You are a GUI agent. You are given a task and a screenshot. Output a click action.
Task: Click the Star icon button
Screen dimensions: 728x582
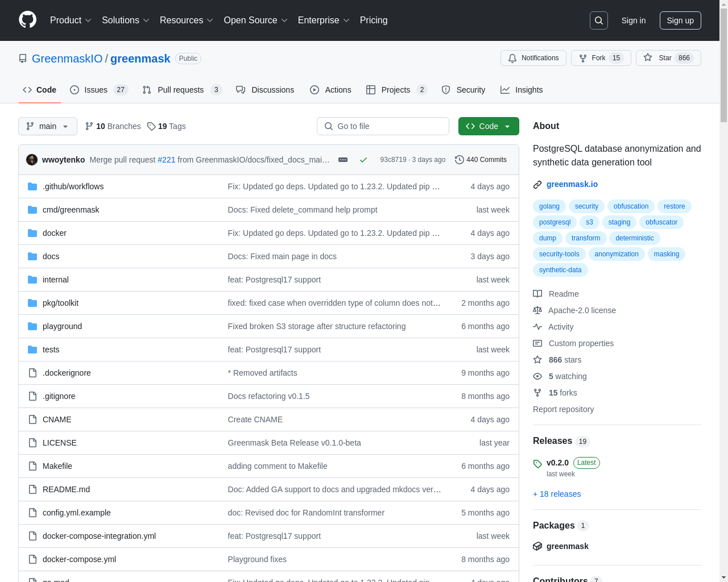tap(648, 57)
